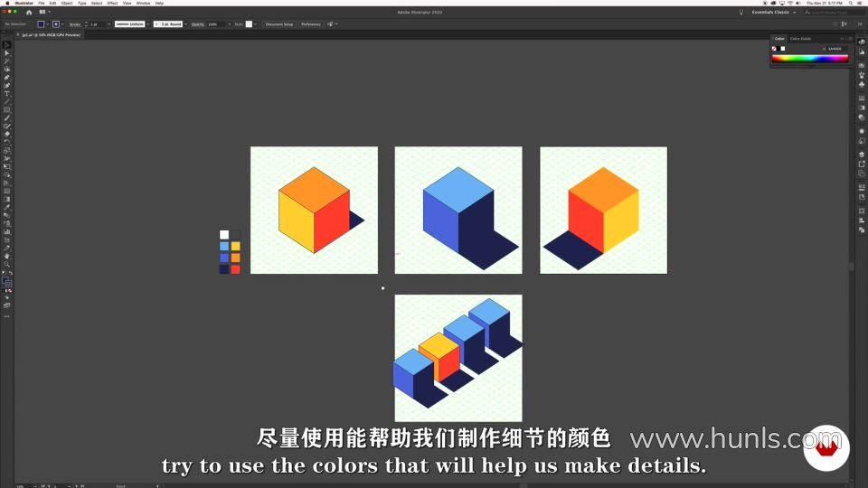Open the Apple menu
868x488 pixels.
coord(8,3)
